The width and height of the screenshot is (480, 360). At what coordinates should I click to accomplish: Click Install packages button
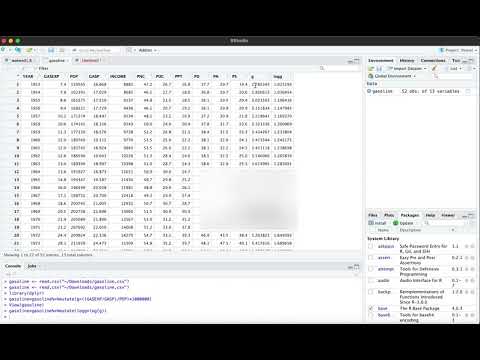377,223
